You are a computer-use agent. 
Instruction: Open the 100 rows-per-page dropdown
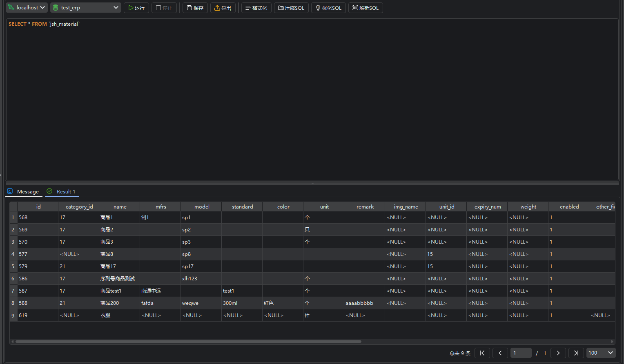pos(601,353)
